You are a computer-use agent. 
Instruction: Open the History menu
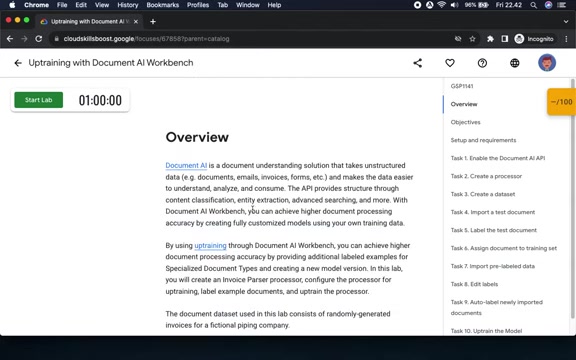[x=127, y=5]
